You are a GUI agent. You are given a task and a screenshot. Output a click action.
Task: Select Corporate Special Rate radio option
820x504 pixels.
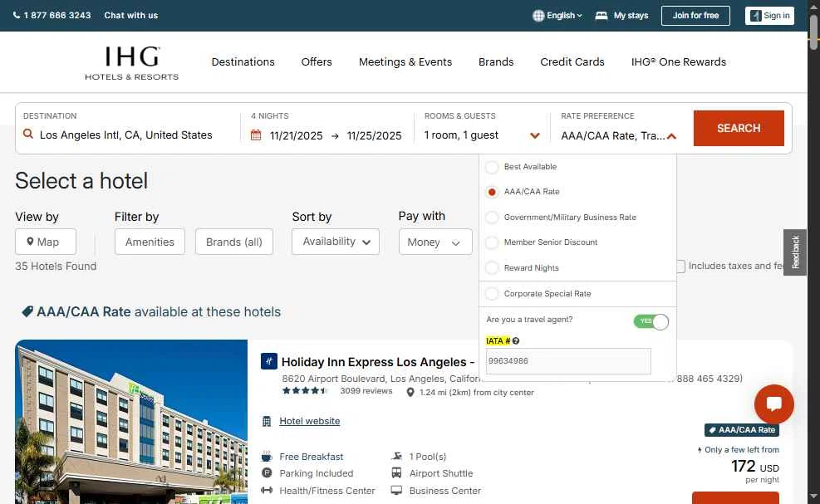tap(492, 293)
